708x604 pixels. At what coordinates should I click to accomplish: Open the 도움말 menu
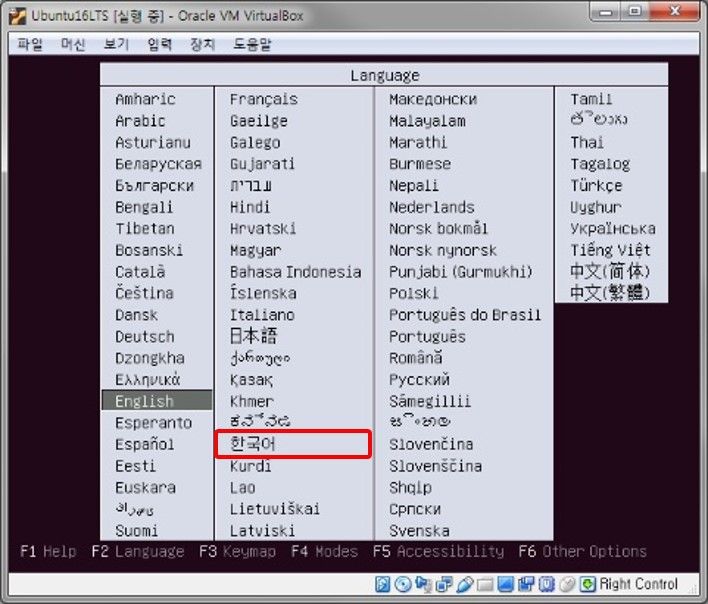252,44
